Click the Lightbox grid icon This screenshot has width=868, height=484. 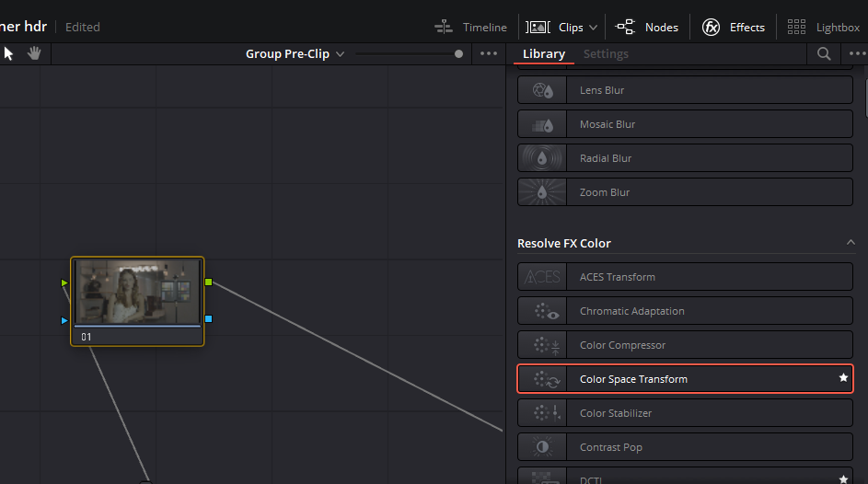point(796,27)
